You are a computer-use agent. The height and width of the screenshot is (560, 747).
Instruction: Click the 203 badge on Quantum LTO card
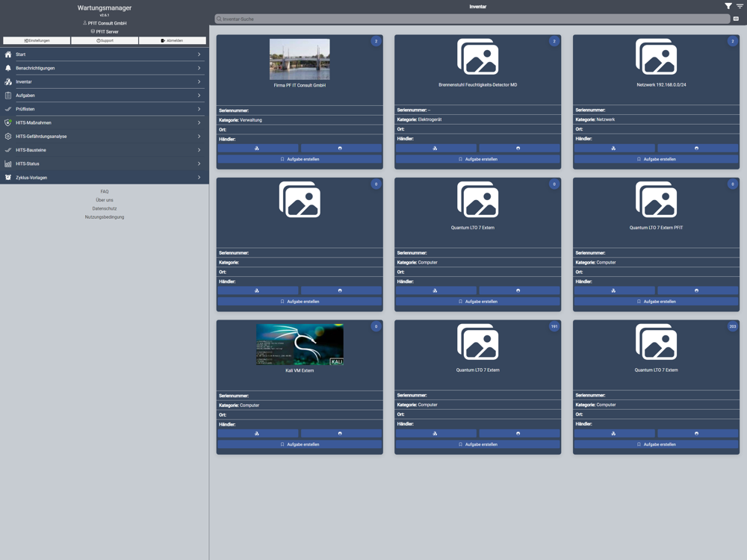(733, 327)
